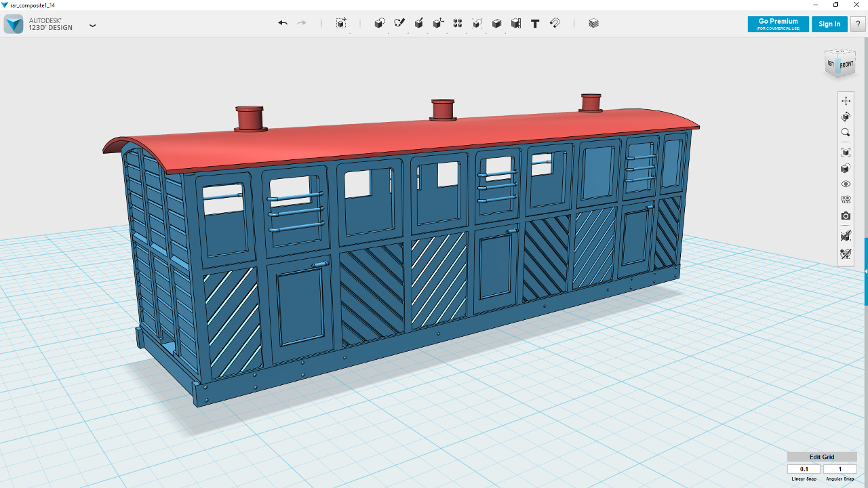Open the Combine tool
The image size is (868, 488).
click(x=496, y=23)
